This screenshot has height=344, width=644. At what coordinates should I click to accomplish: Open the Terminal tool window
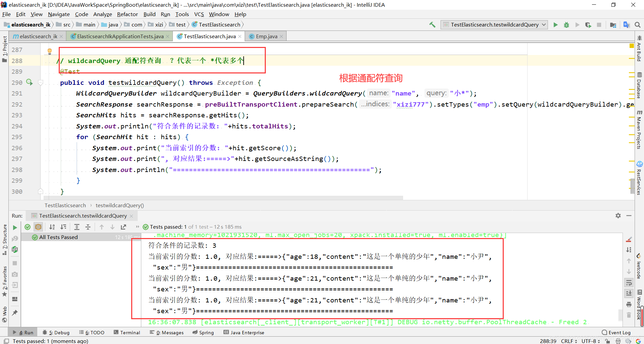click(x=127, y=333)
